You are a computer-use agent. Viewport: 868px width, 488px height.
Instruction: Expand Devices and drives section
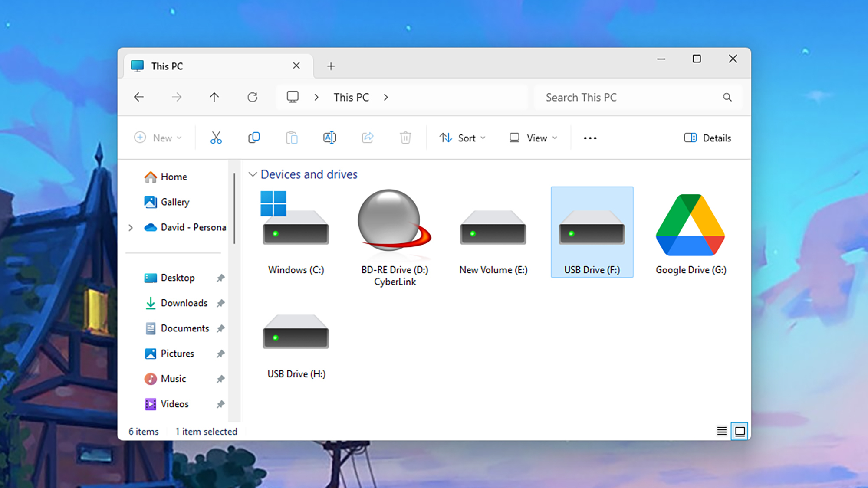[x=252, y=174]
